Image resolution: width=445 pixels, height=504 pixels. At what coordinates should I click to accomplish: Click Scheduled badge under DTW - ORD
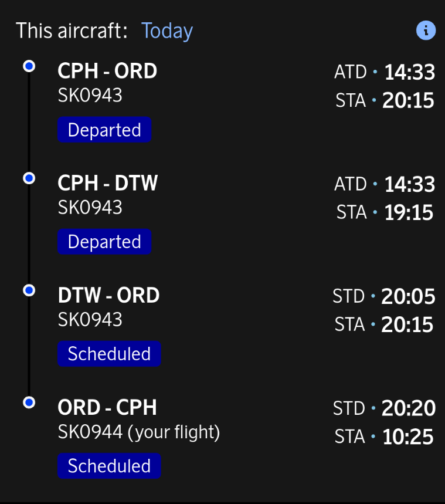[x=109, y=354]
